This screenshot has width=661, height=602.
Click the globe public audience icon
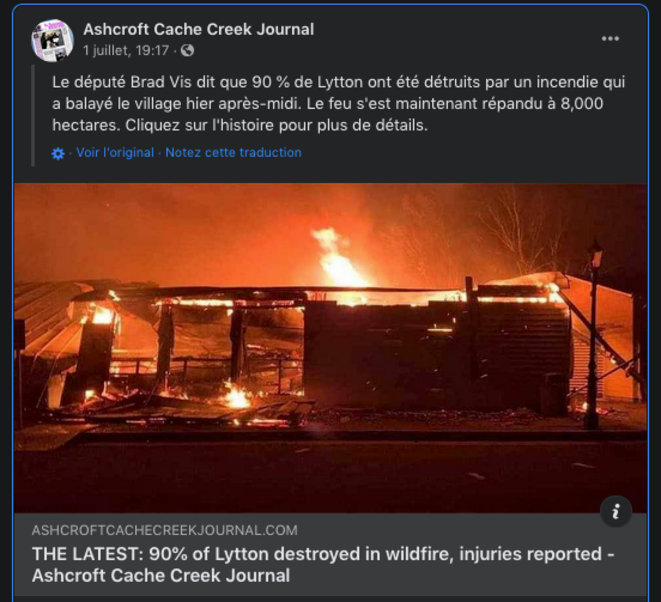(x=187, y=51)
